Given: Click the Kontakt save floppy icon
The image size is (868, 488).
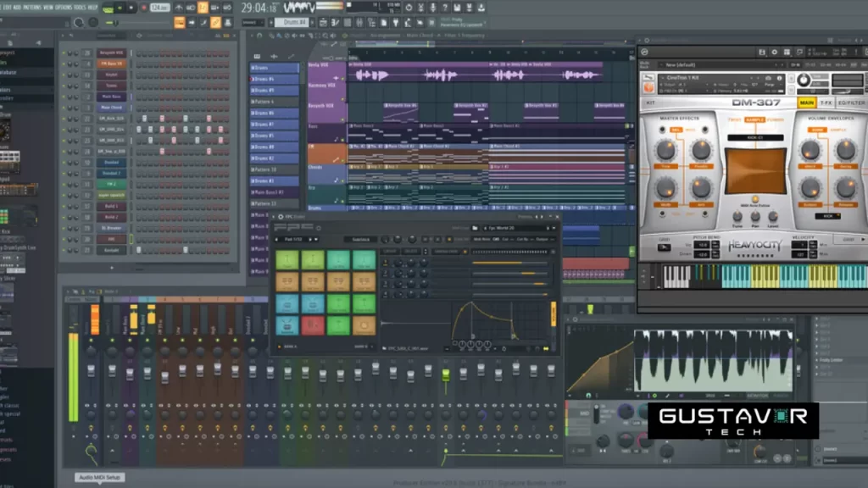Looking at the screenshot, I should (762, 52).
